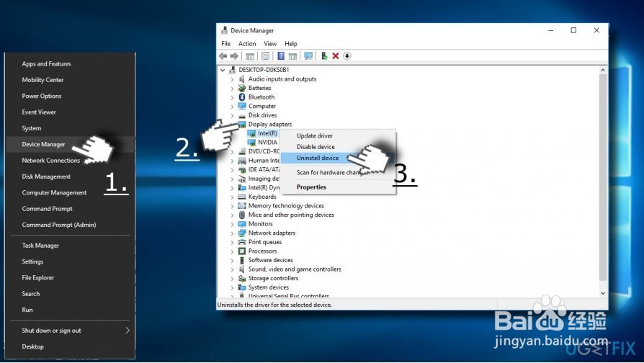Image resolution: width=644 pixels, height=363 pixels.
Task: Launch Command Prompt (Admin) from the Win+X menu
Action: (59, 225)
